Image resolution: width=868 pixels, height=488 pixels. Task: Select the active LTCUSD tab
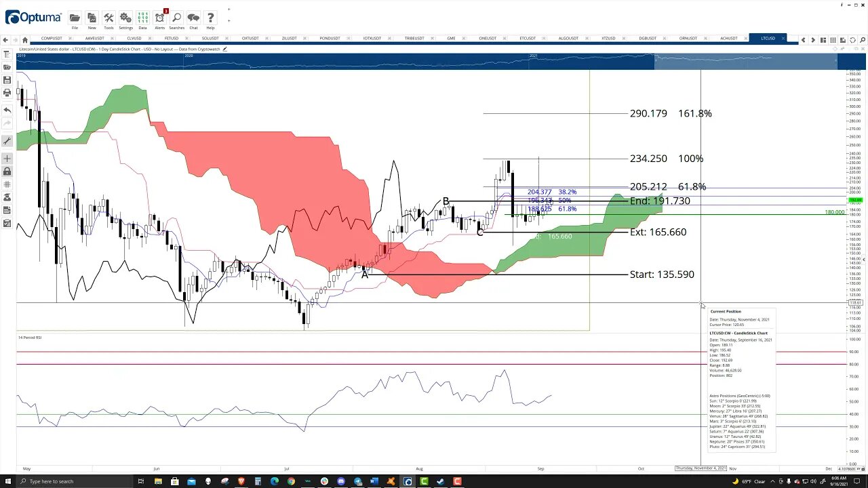pos(768,39)
